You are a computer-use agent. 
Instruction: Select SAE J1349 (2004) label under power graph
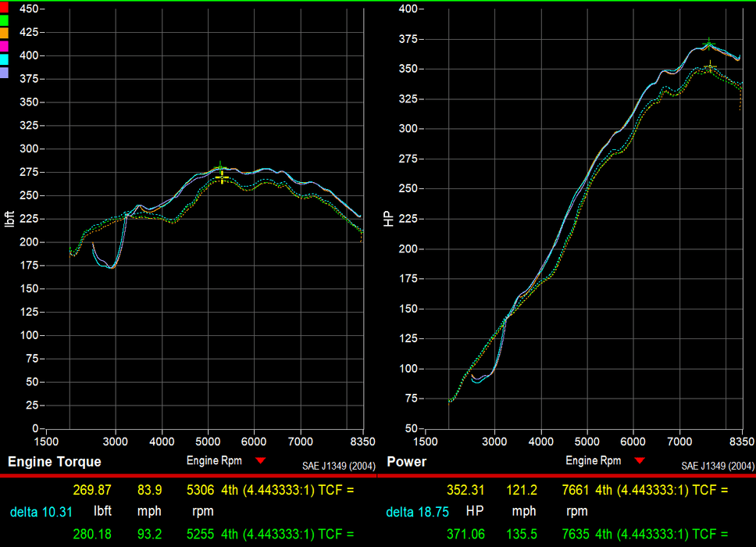tap(718, 466)
